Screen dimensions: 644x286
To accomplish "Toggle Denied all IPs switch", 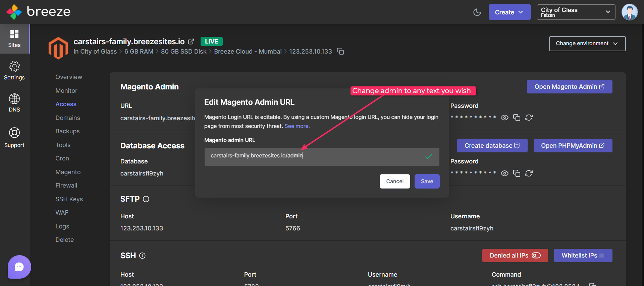I will tap(536, 256).
